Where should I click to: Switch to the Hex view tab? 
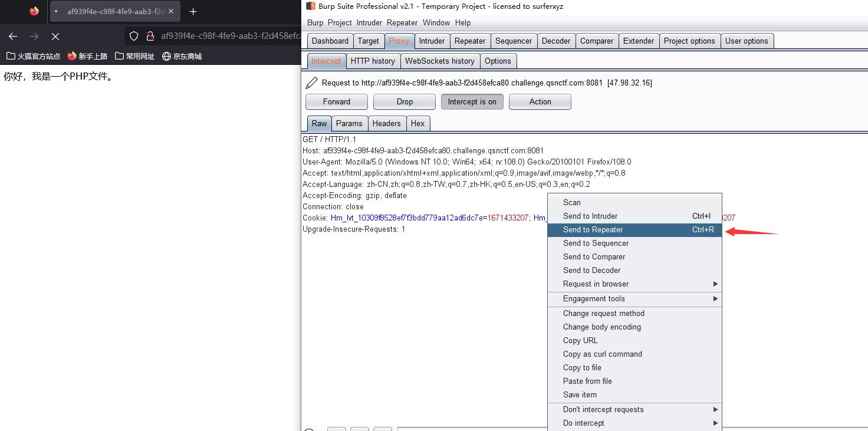pyautogui.click(x=418, y=123)
